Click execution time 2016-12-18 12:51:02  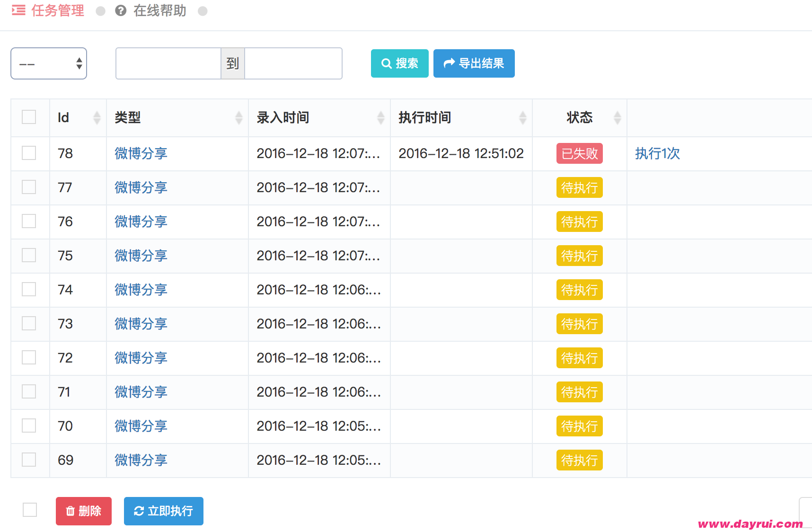click(461, 153)
